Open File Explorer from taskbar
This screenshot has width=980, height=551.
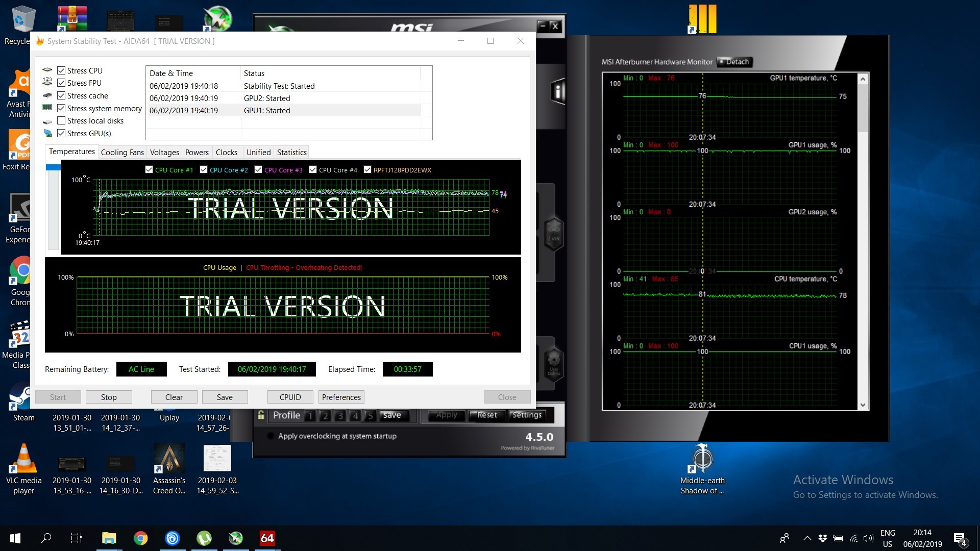[109, 538]
